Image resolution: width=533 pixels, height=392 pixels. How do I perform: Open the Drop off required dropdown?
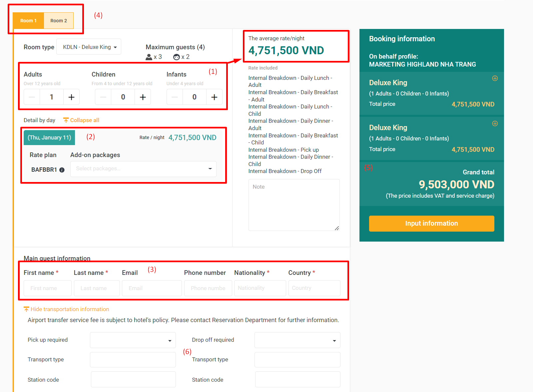pos(297,340)
